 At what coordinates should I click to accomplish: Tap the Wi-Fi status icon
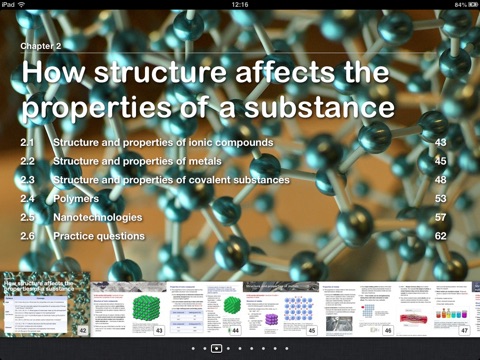(x=22, y=4)
